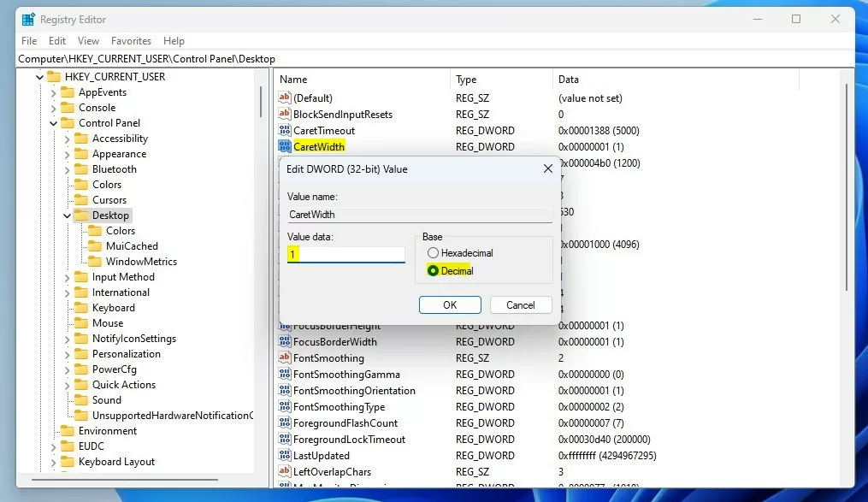Click the FontSmoothingType DWORD icon
The image size is (868, 502).
[x=285, y=406]
